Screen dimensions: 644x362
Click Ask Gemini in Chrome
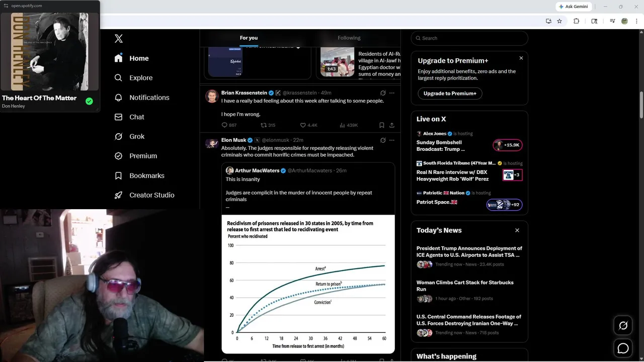[x=574, y=7]
